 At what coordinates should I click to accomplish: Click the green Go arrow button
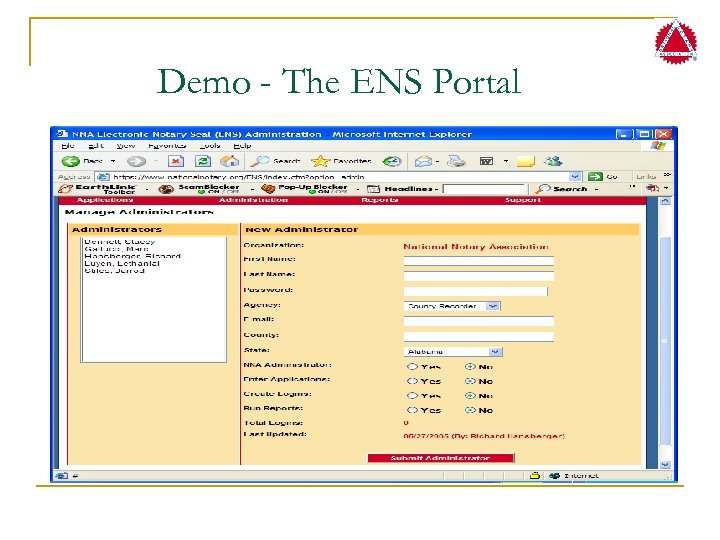[595, 177]
